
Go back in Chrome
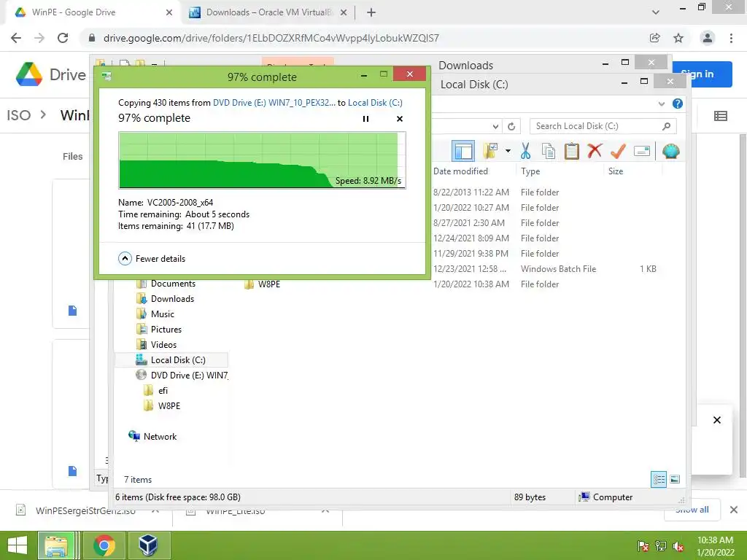16,38
